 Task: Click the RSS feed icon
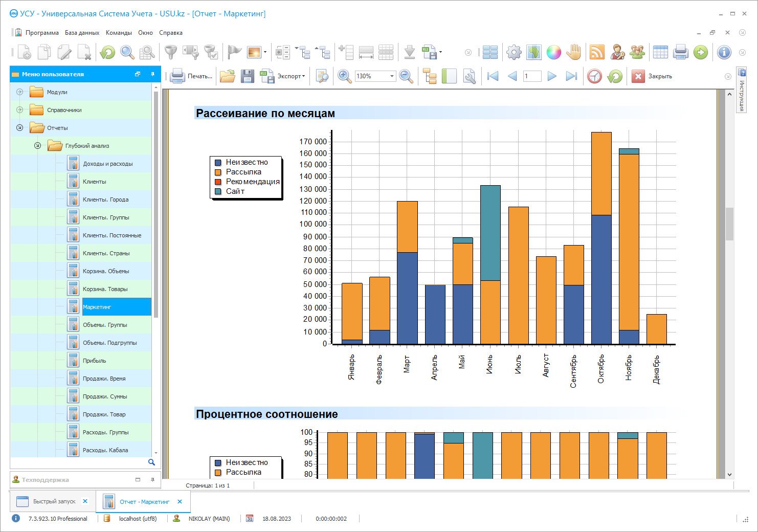point(597,52)
